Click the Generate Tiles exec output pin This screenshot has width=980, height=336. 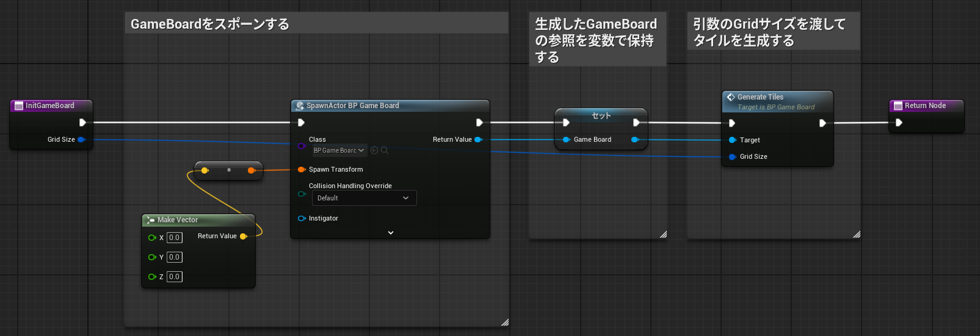pos(822,123)
